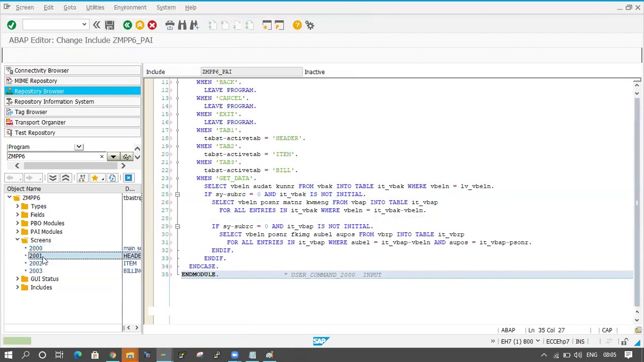Click the navigation area horizontal scrollbar
Viewport: 644px width, 362px height.
(70, 166)
